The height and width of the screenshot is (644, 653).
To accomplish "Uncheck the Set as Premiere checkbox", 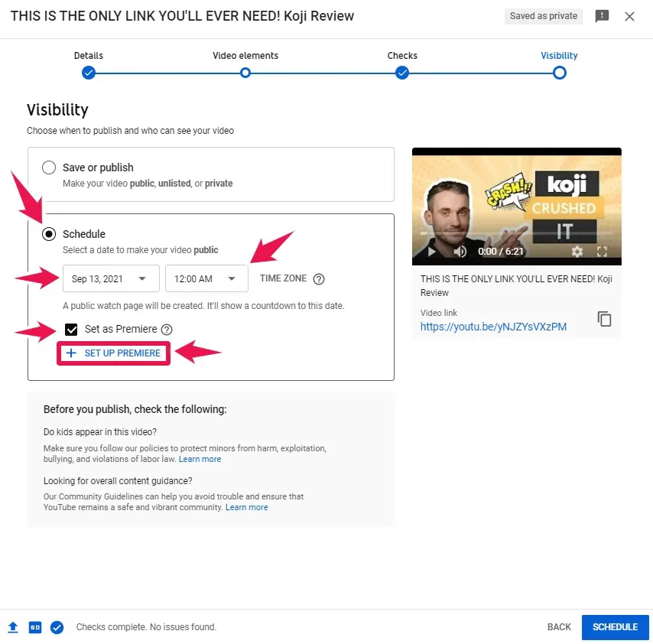I will [x=72, y=330].
